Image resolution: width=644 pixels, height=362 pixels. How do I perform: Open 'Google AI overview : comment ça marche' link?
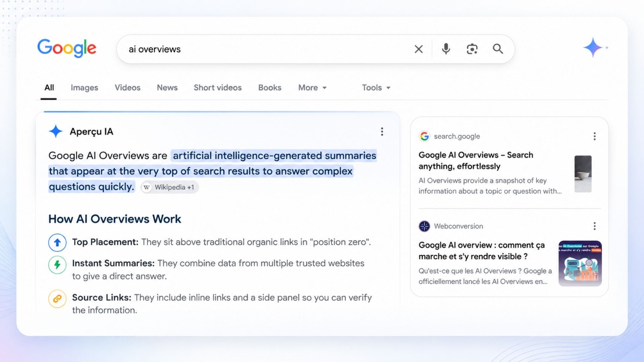[x=482, y=251]
